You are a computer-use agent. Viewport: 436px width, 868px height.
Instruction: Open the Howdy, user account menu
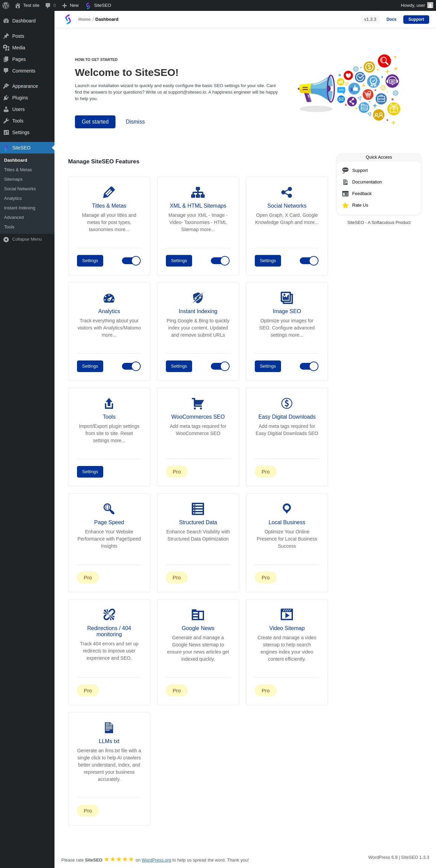point(417,5)
